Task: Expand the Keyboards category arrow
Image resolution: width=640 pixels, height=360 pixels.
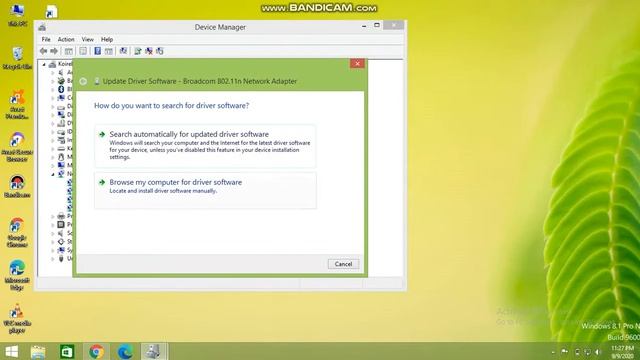Action: (x=53, y=149)
